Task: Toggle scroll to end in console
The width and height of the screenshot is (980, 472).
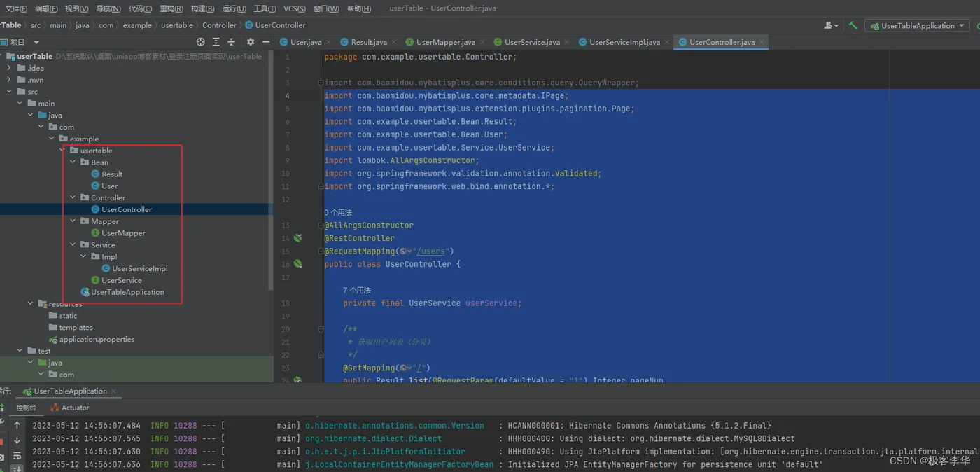Action: click(x=17, y=467)
